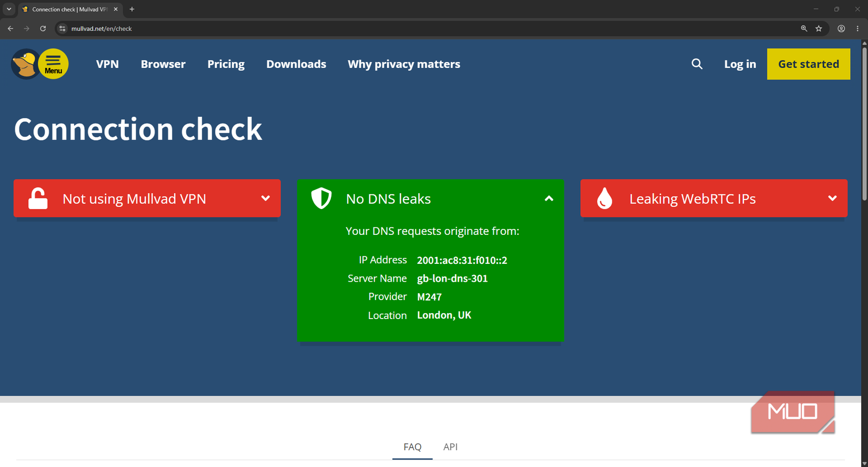
Task: Click the site search magnifier icon
Action: click(697, 64)
